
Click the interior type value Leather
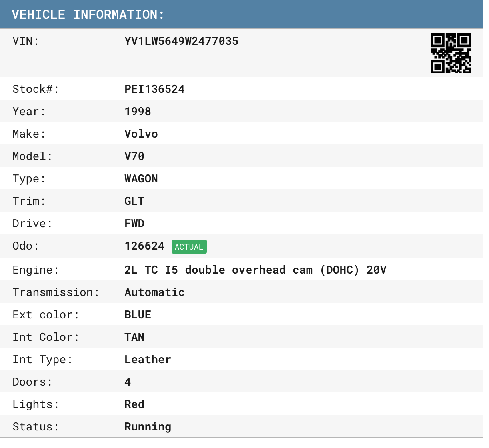point(148,360)
